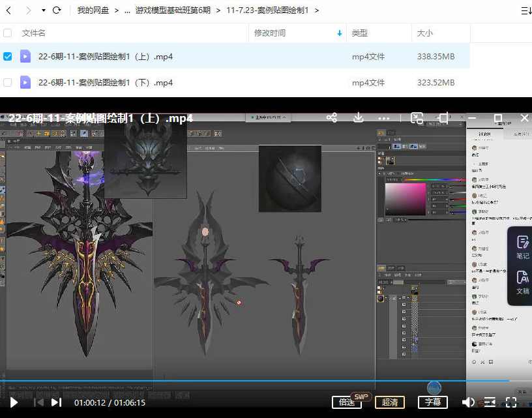Image resolution: width=532 pixels, height=418 pixels.
Task: Open the 超清 video quality selector
Action: coord(390,403)
